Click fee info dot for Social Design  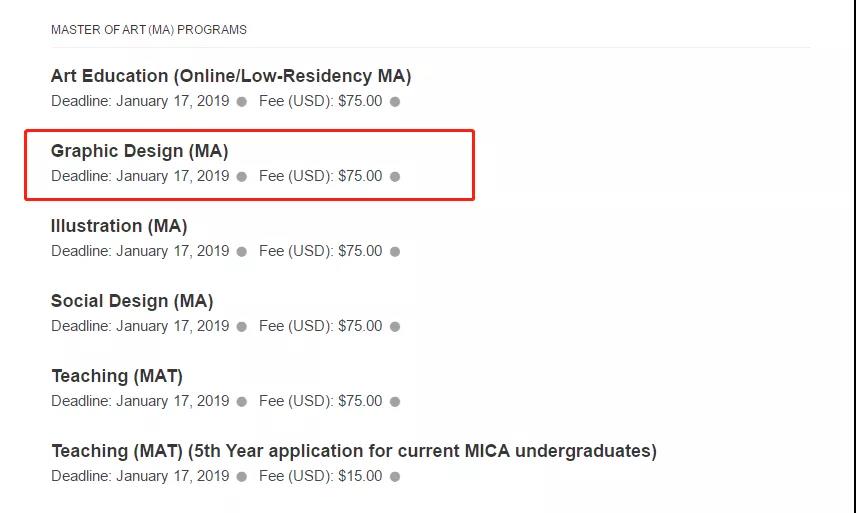click(x=395, y=326)
